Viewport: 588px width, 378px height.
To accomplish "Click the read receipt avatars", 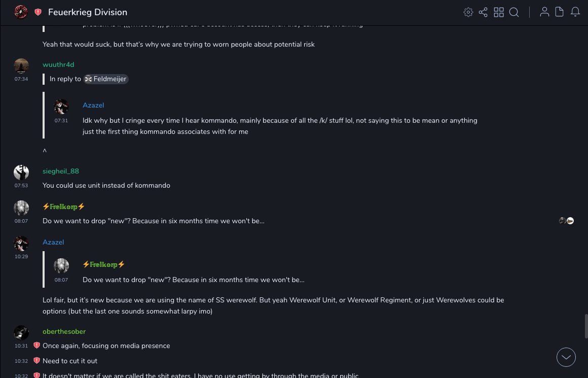I will (566, 221).
